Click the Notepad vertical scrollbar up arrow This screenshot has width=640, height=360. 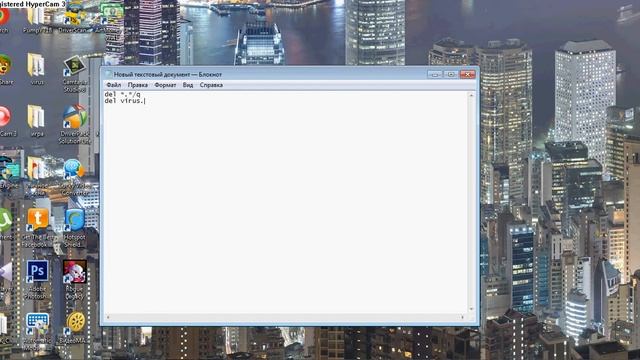[x=471, y=95]
